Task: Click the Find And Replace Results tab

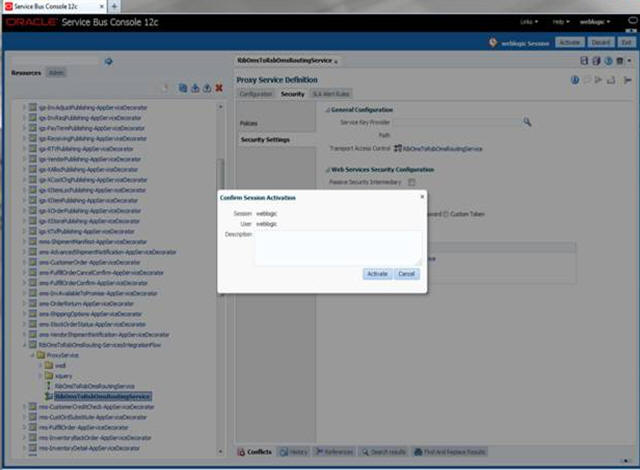Action: coord(450,452)
